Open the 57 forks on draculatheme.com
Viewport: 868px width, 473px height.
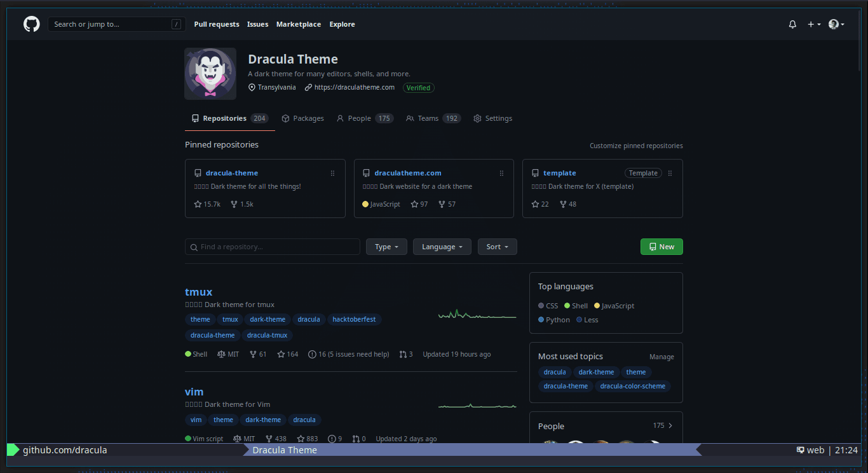click(x=447, y=204)
